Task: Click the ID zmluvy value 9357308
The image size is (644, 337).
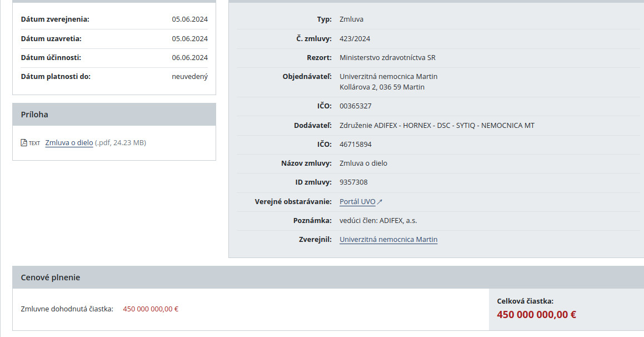Action: click(x=353, y=182)
